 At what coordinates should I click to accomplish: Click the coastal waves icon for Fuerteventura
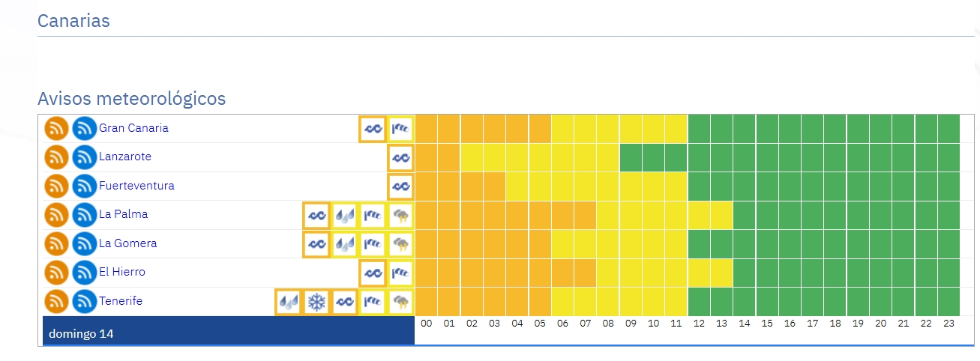pyautogui.click(x=401, y=186)
